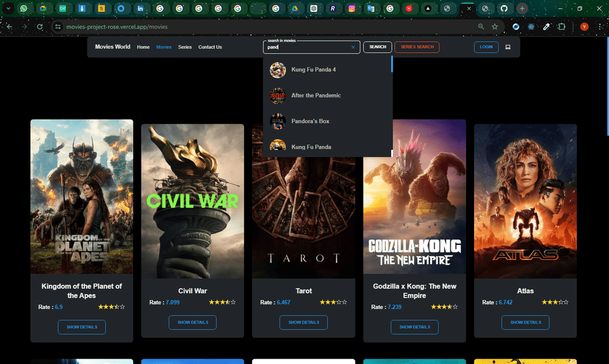Screen dimensions: 609x364
Task: Switch to the teal infinity icon tab
Action: (x=62, y=8)
